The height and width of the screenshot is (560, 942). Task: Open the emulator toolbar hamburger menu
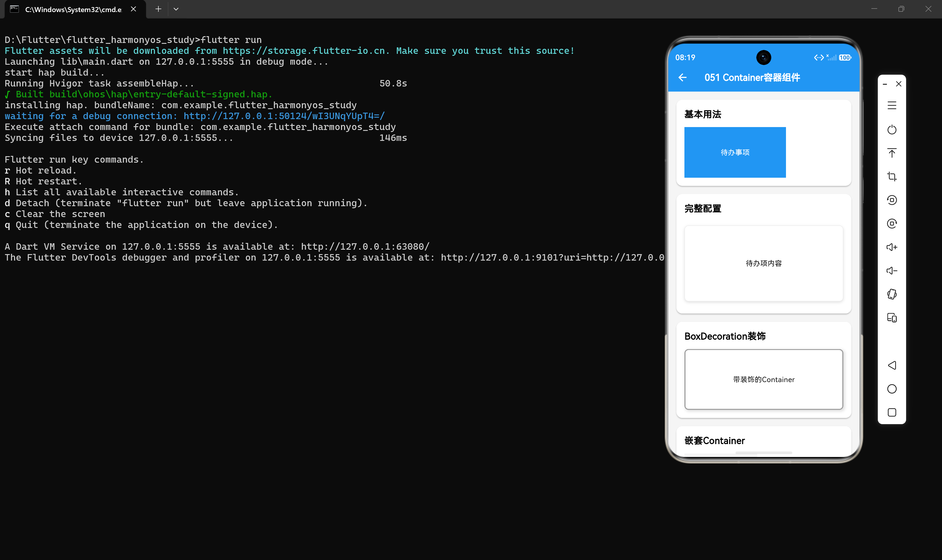[x=892, y=106]
